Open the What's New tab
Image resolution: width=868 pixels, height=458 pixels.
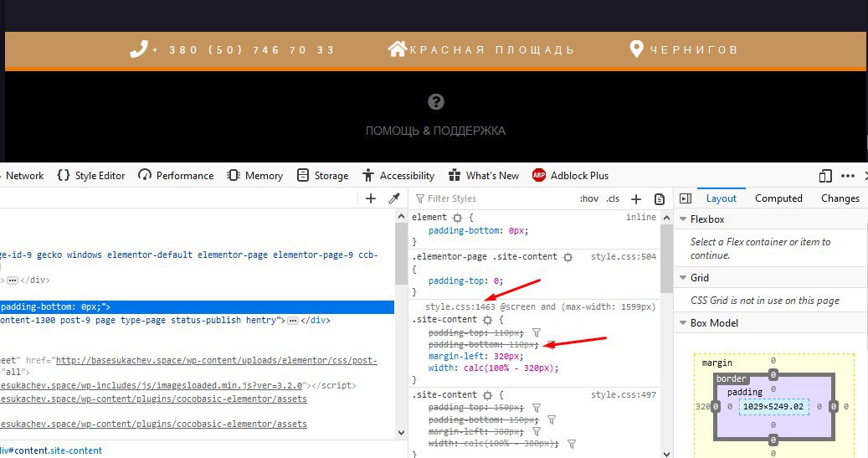tap(484, 176)
